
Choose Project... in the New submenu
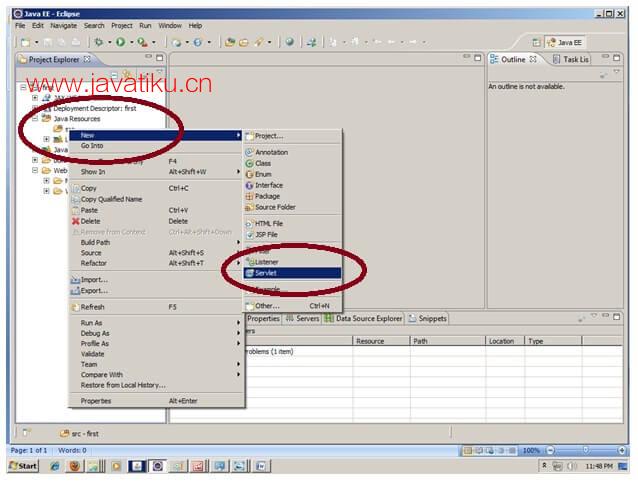point(292,136)
